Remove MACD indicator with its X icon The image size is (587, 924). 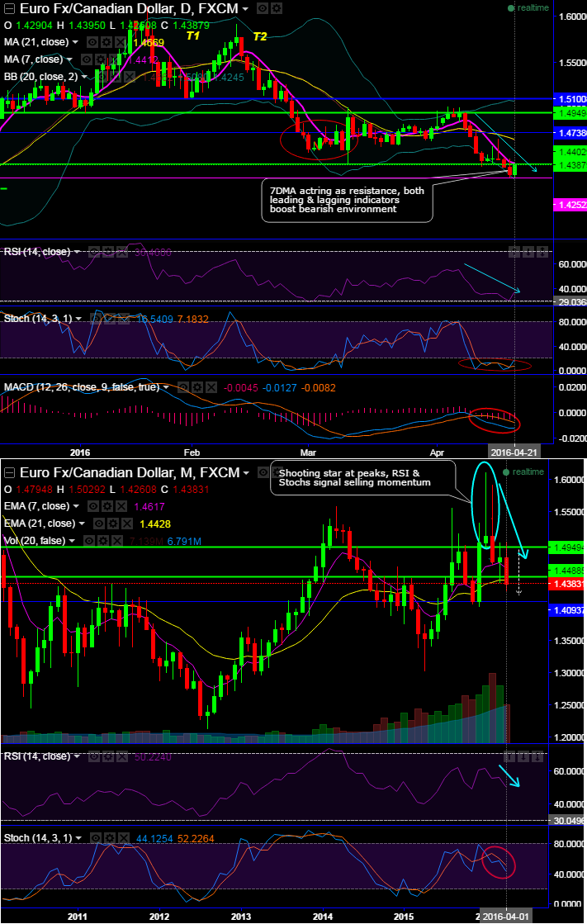click(211, 388)
